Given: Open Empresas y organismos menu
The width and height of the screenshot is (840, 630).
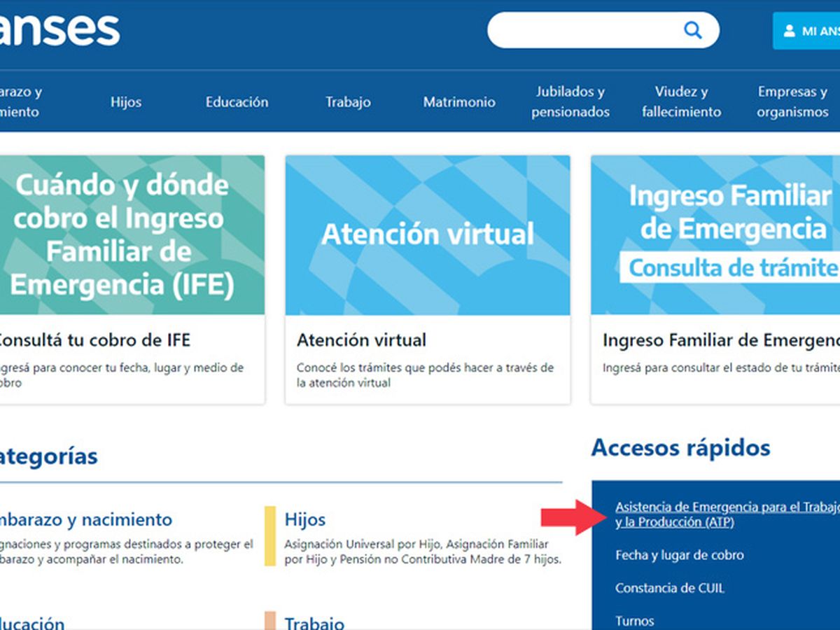Looking at the screenshot, I should (792, 102).
